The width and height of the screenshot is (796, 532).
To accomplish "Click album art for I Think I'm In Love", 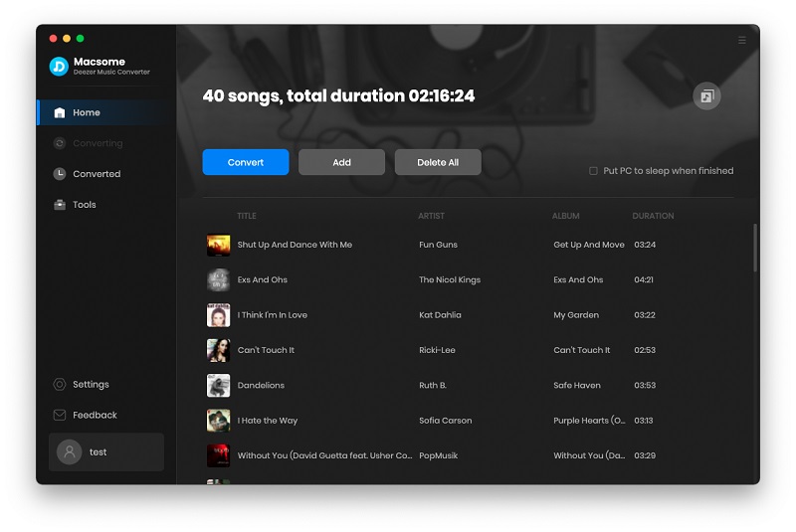I will click(218, 315).
